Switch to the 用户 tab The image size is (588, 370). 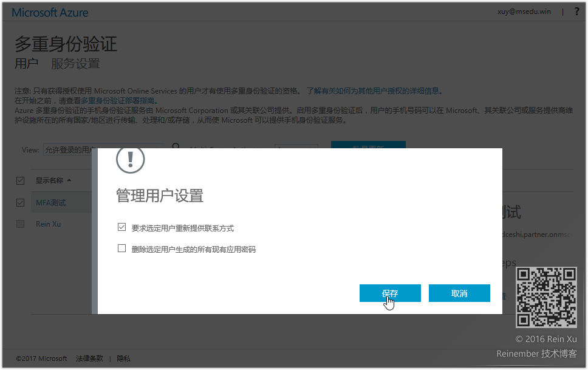coord(26,63)
